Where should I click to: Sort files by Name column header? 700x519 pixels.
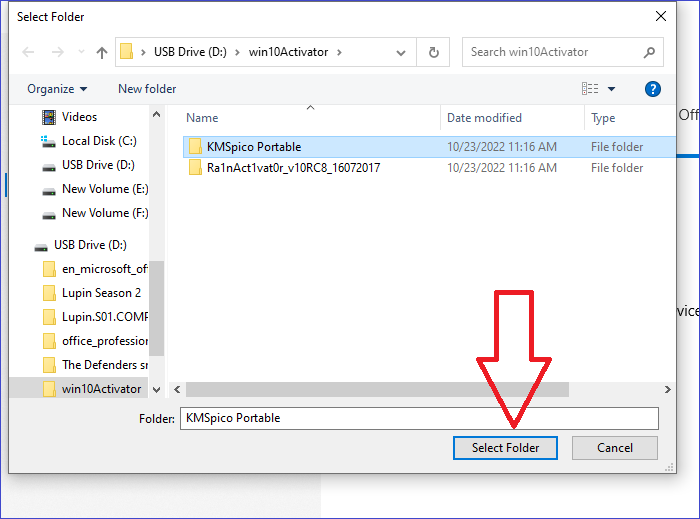202,118
